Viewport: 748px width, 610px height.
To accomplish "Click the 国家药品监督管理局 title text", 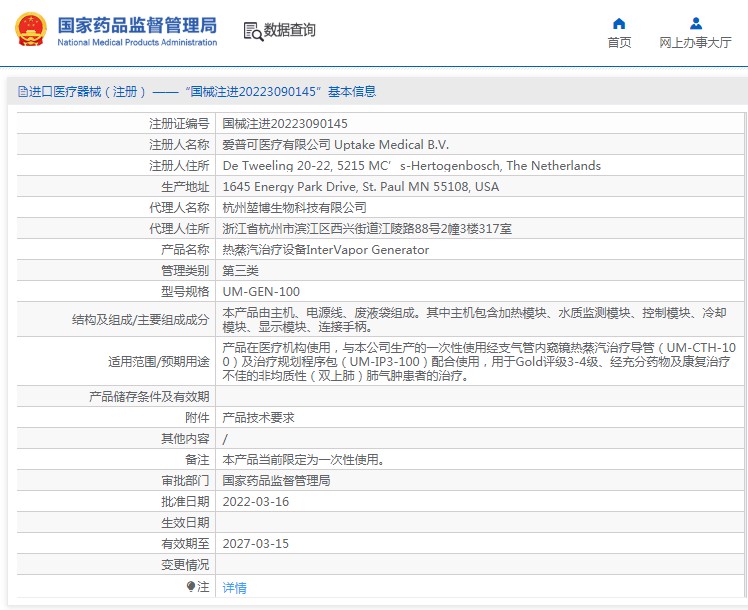I will coord(137,24).
